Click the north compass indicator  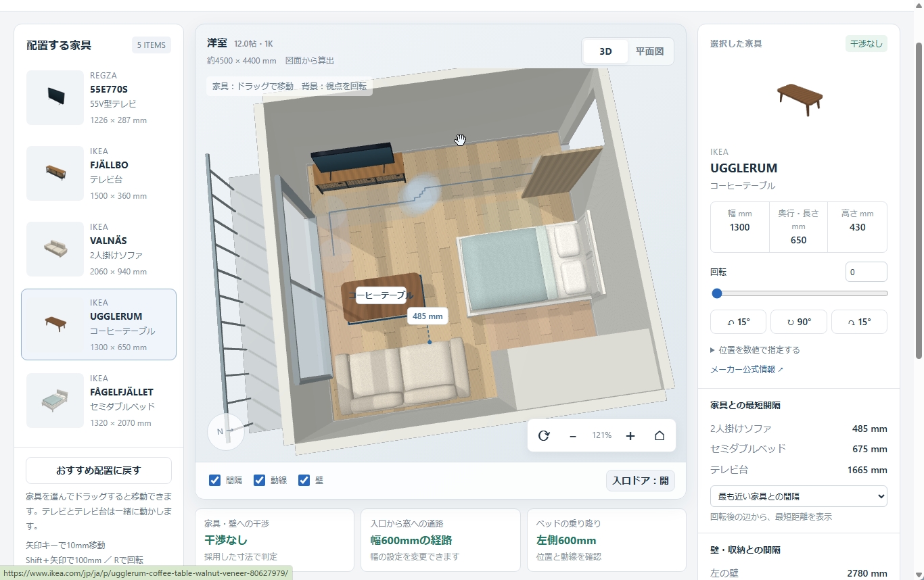(225, 431)
